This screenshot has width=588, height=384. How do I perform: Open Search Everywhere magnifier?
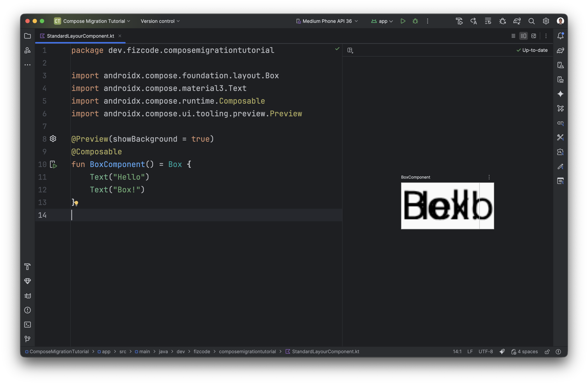531,21
